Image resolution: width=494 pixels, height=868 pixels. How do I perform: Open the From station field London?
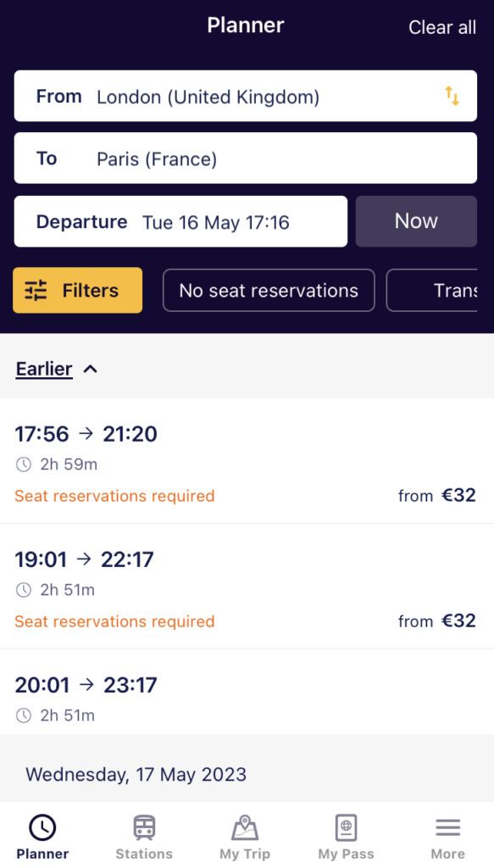tap(246, 96)
